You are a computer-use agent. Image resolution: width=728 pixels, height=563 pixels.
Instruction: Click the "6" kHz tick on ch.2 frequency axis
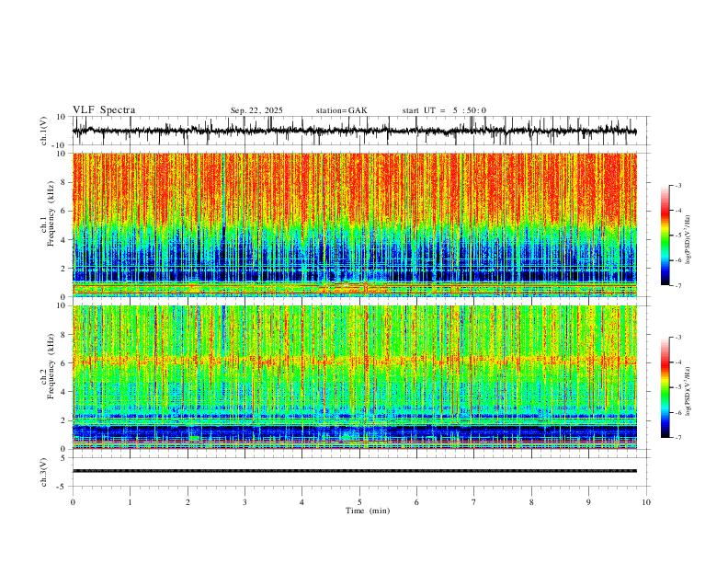pyautogui.click(x=63, y=362)
